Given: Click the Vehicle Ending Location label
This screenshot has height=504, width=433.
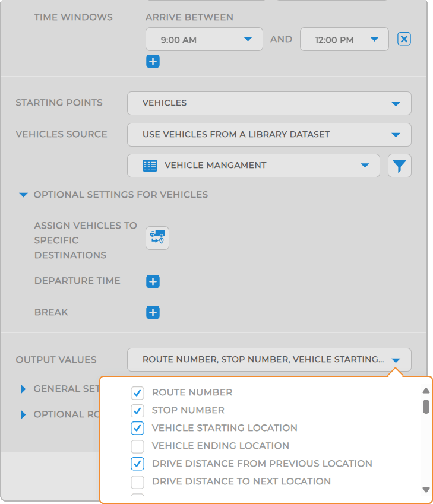Looking at the screenshot, I should [220, 446].
